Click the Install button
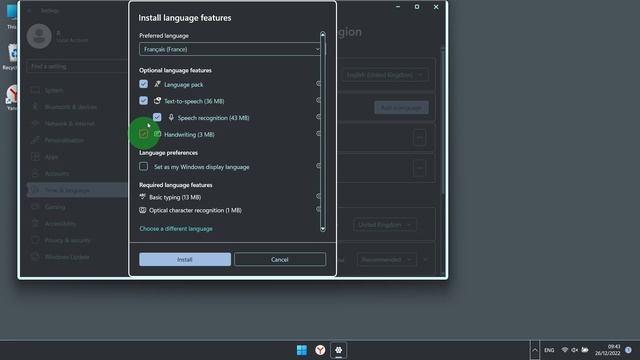 [185, 259]
